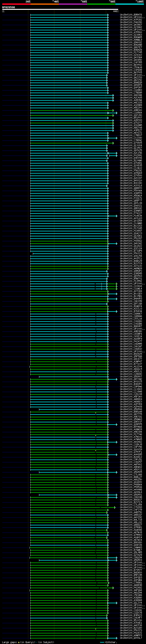
Task: Select the purple ~60% identity color segment
Action: tap(73, 4)
